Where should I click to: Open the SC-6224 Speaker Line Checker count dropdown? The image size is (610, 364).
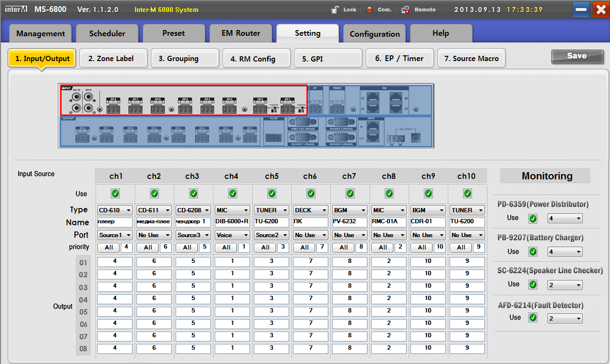pyautogui.click(x=565, y=285)
